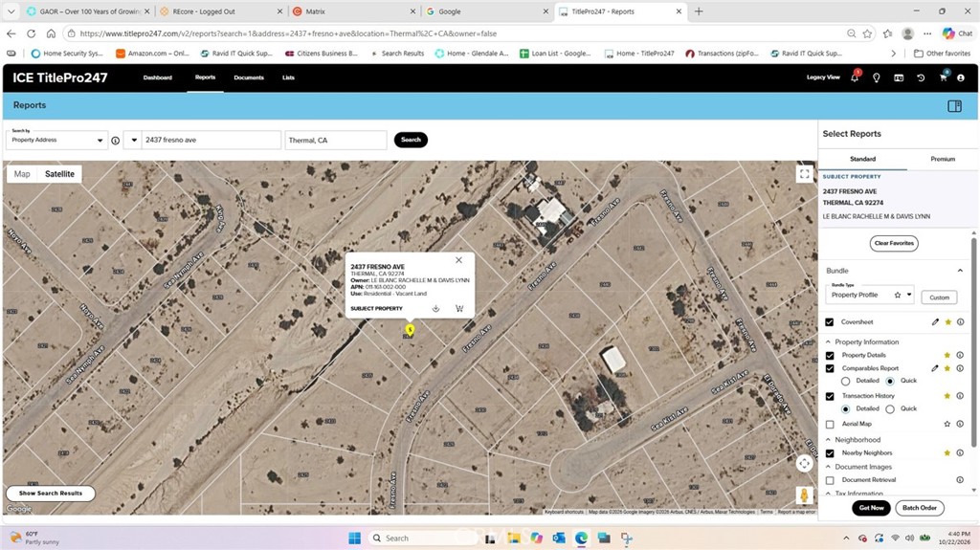Click the Get Now button
The image size is (980, 550).
[x=871, y=508]
